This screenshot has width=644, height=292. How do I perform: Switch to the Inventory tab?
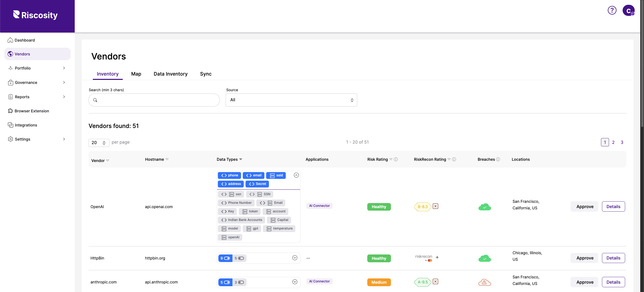point(108,74)
